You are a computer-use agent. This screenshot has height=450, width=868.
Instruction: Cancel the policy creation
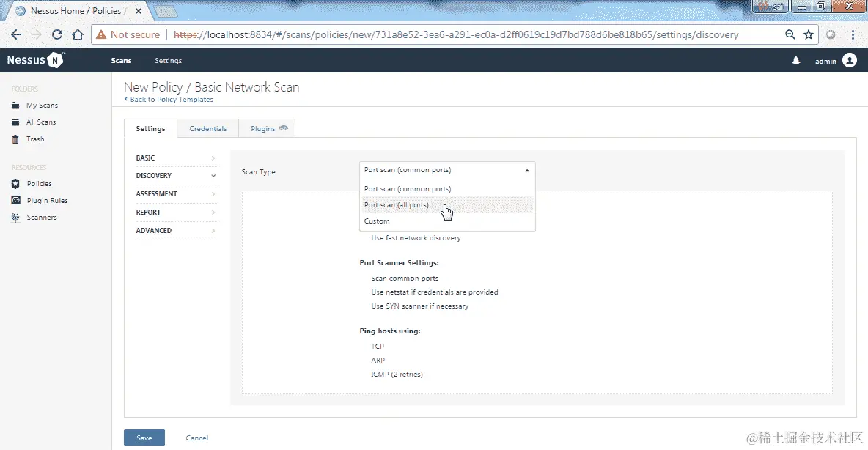tap(197, 438)
